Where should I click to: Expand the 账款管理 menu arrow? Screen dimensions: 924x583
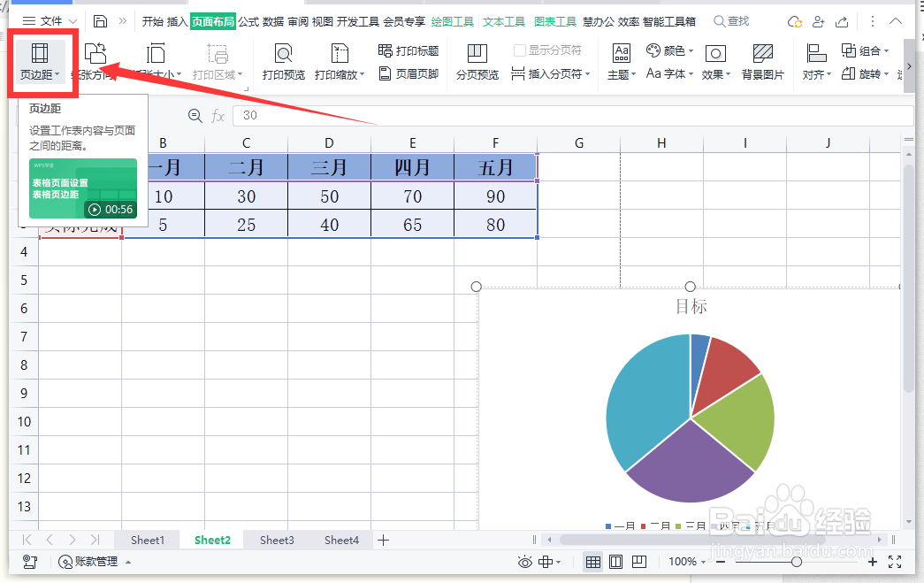click(x=128, y=562)
